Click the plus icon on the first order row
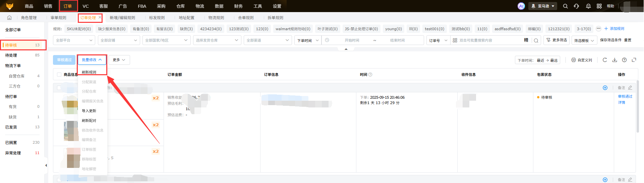Viewport: 644px width, 183px height. tap(605, 88)
